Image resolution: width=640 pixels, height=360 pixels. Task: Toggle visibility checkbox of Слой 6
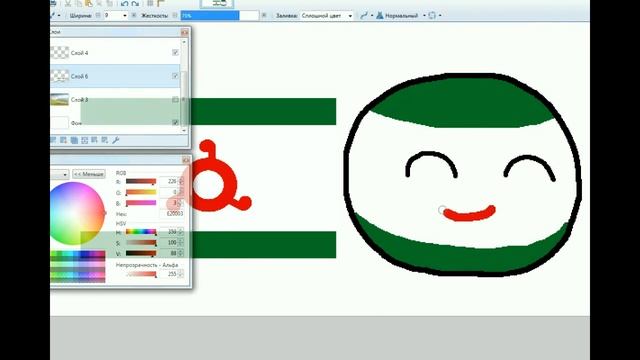tap(175, 76)
